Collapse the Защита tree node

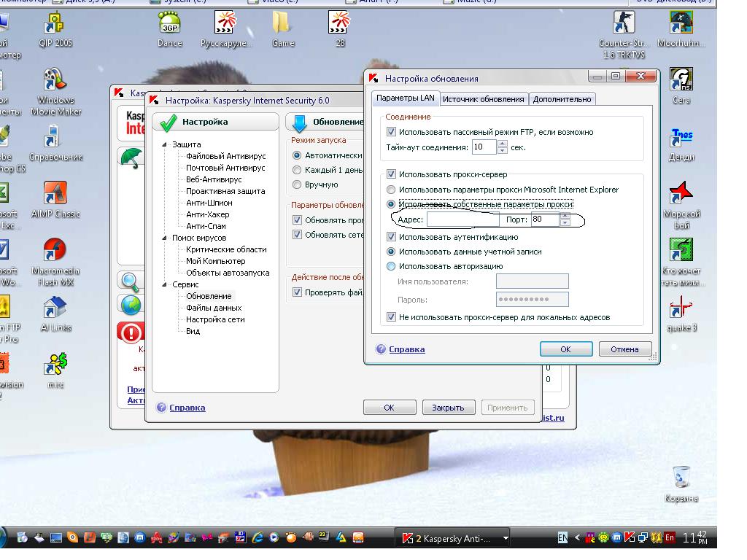tap(165, 144)
